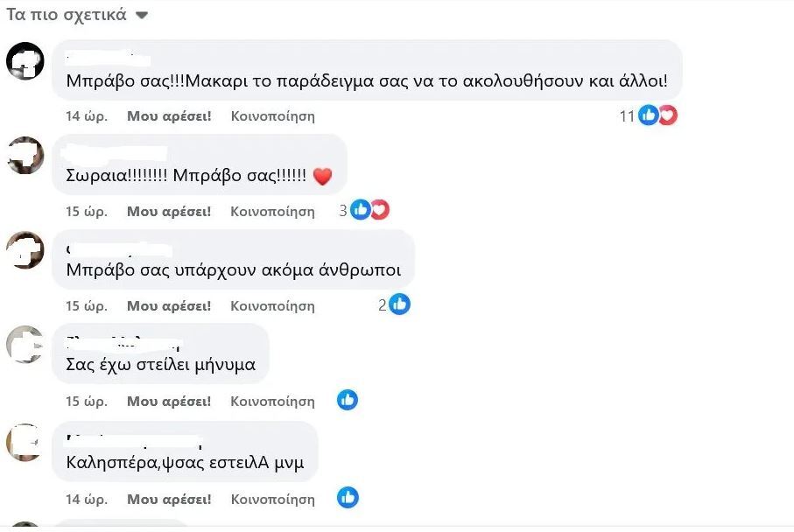Viewport: 794px width, 532px height.
Task: Click the heart reaction on the 11-reactions comment
Action: (668, 115)
